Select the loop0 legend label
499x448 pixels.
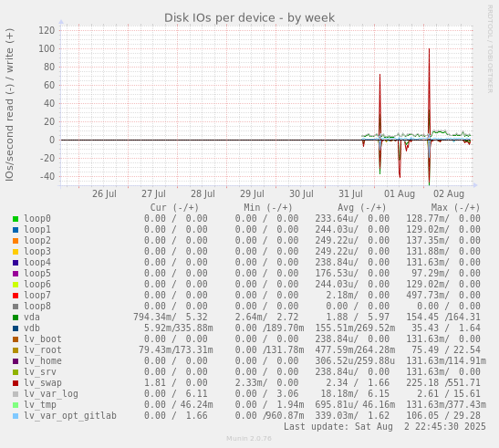coord(37,219)
